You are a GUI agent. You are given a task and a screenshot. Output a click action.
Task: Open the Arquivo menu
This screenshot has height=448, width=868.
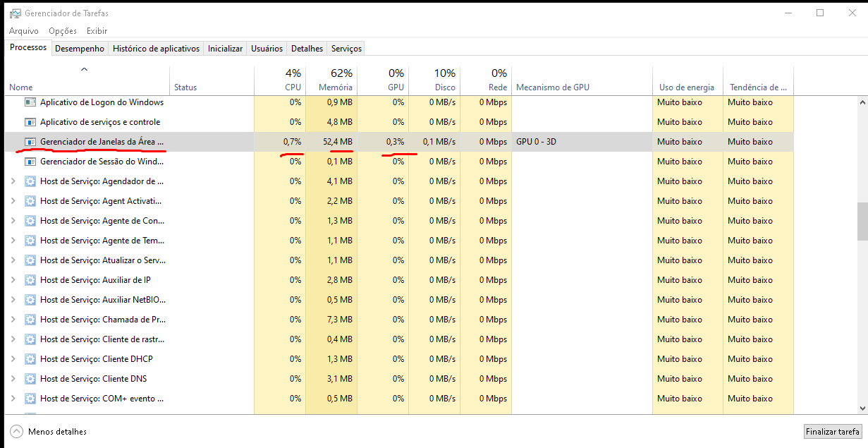coord(24,31)
